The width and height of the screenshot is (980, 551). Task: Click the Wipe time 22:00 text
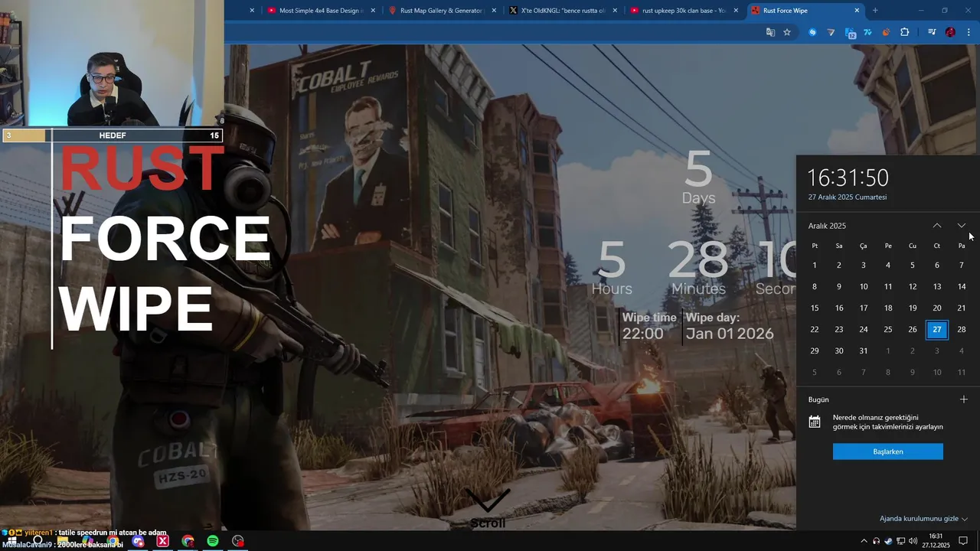pos(649,326)
